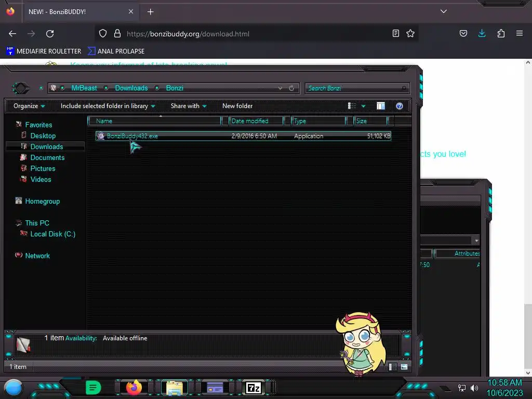This screenshot has width=532, height=399.
Task: Sort by Size column header
Action: point(370,121)
